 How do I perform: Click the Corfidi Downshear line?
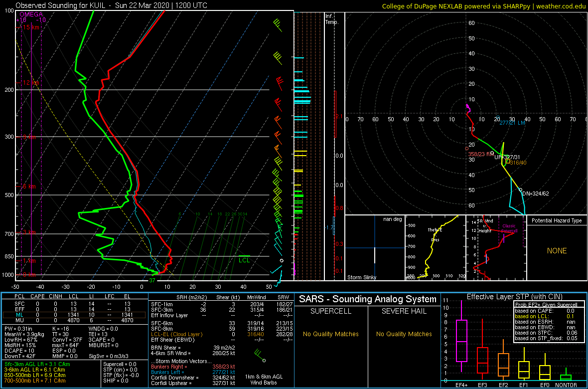coord(193,378)
